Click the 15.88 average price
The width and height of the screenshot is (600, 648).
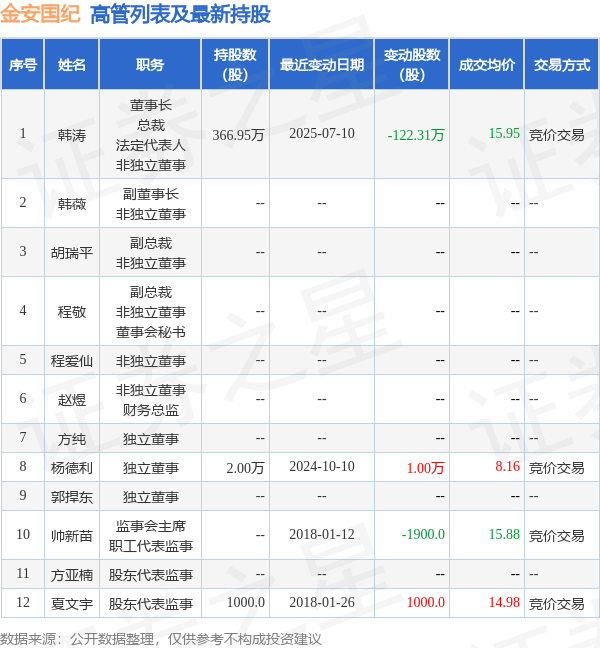click(504, 534)
